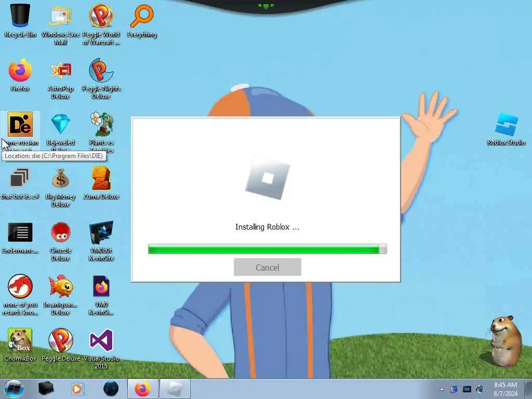
Task: Open the taskbar clock showing 8:45 AM
Action: pos(506,389)
